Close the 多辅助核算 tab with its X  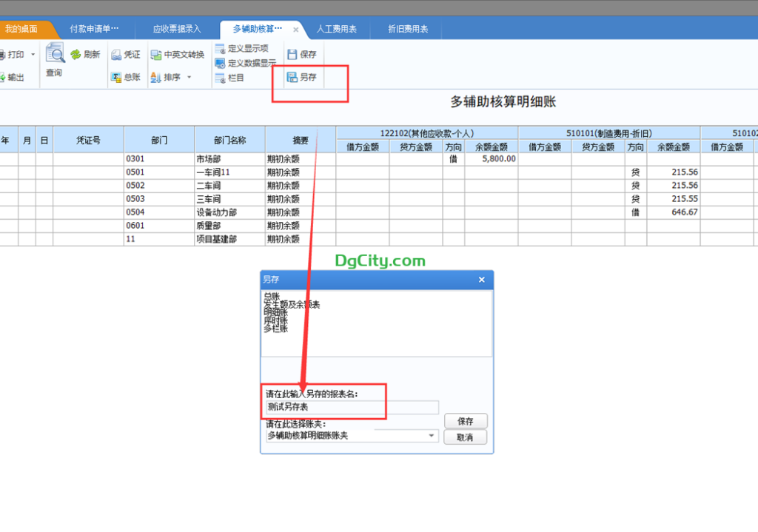296,30
